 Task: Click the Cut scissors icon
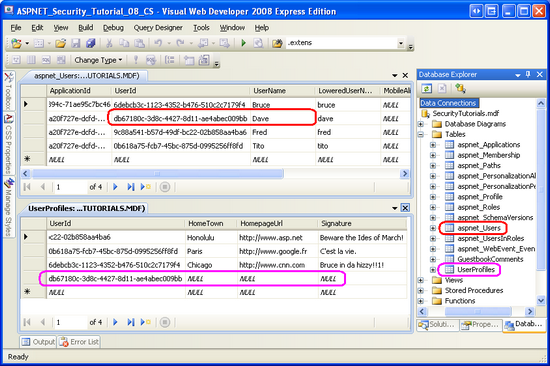click(109, 43)
